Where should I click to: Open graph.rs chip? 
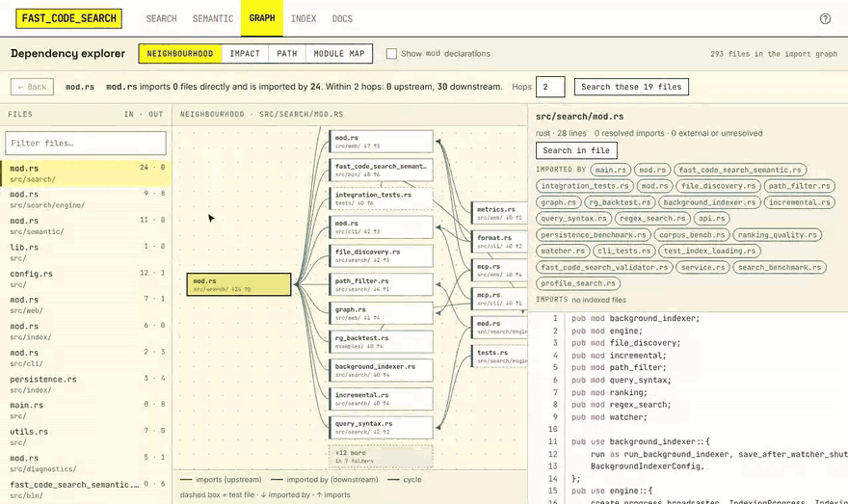(x=559, y=202)
